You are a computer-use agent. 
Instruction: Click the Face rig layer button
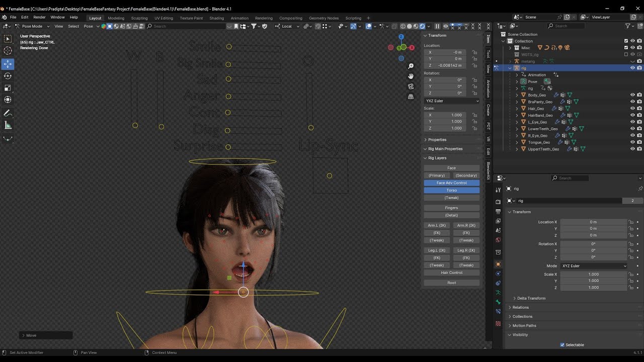pos(451,168)
